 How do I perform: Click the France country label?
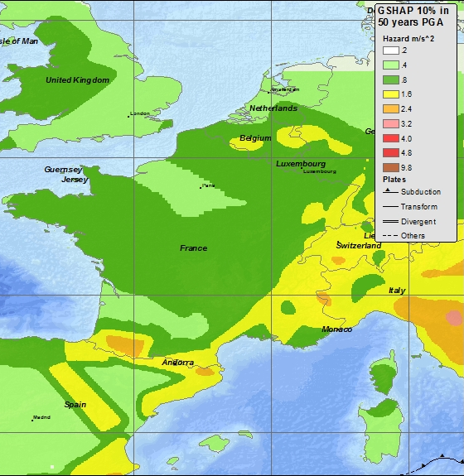point(194,248)
